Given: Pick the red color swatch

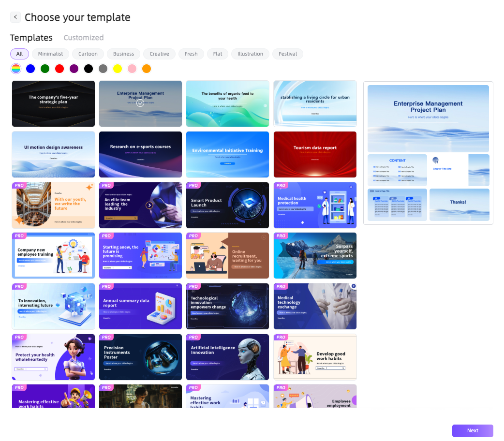Looking at the screenshot, I should pyautogui.click(x=59, y=69).
